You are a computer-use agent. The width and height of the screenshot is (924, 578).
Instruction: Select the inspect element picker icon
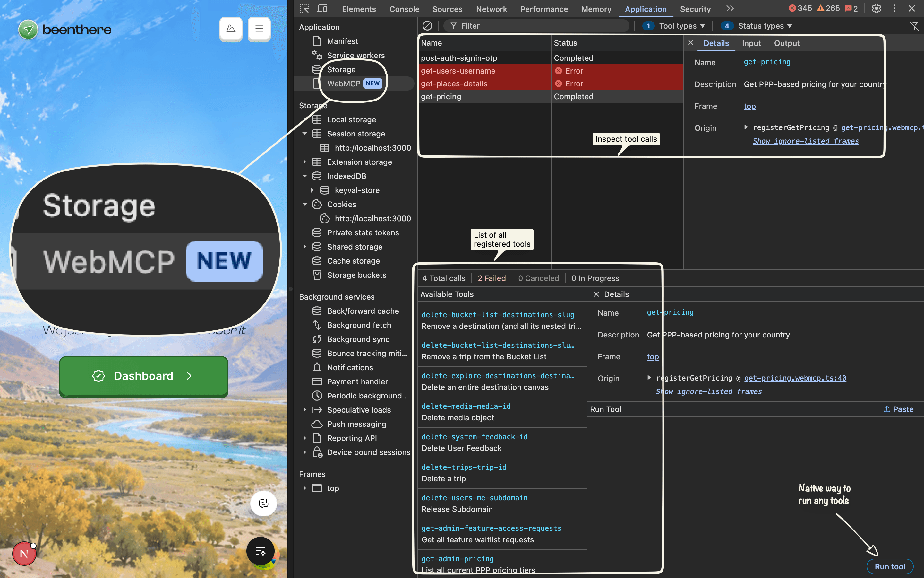pos(304,9)
